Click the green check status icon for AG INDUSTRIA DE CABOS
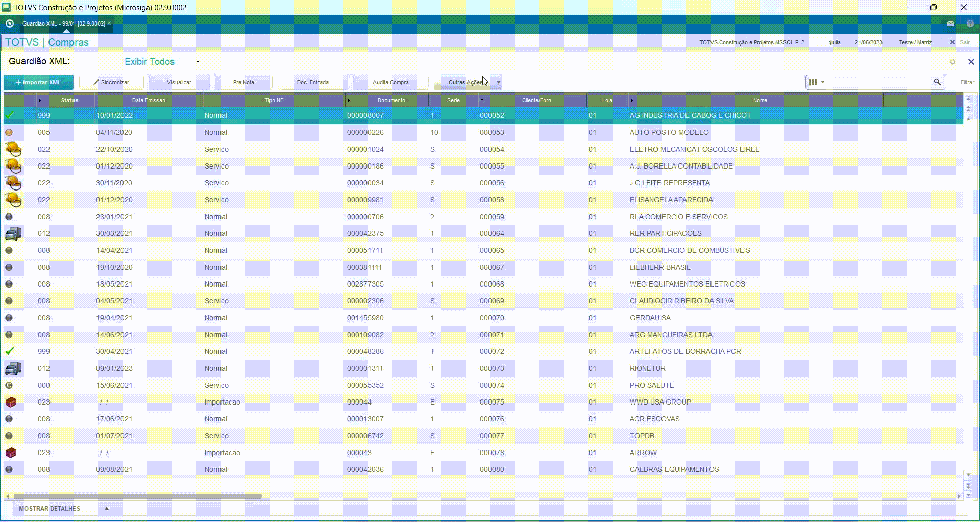Screen dimensions: 980x522 pos(10,115)
